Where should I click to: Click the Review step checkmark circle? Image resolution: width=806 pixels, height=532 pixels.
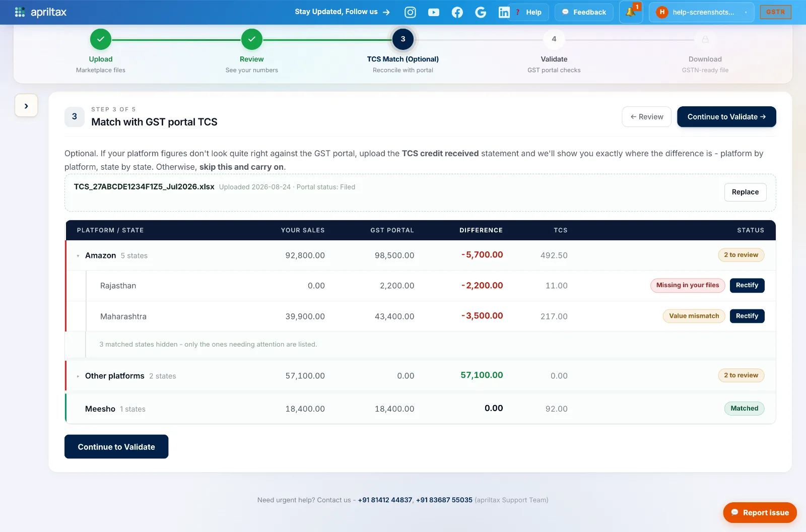[x=252, y=39]
